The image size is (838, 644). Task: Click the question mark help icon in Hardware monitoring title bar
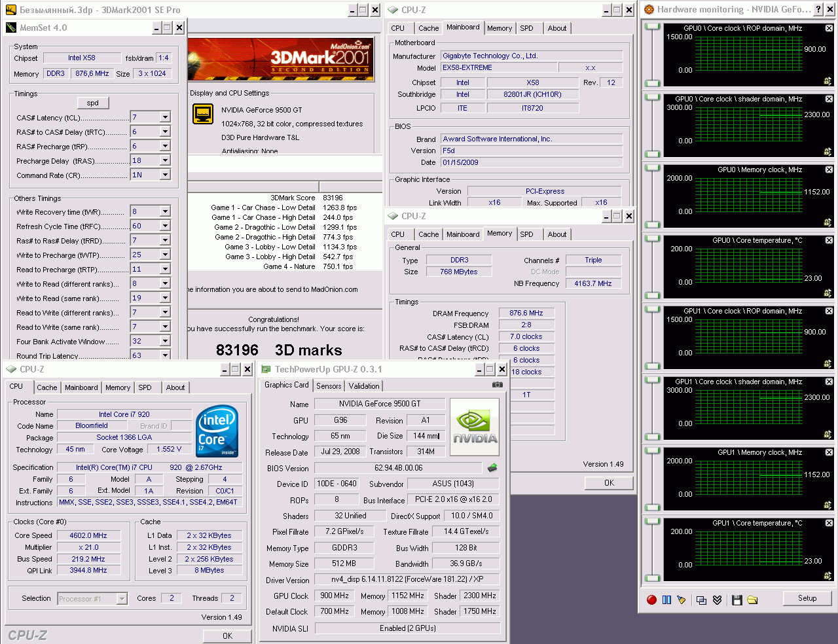[x=818, y=9]
